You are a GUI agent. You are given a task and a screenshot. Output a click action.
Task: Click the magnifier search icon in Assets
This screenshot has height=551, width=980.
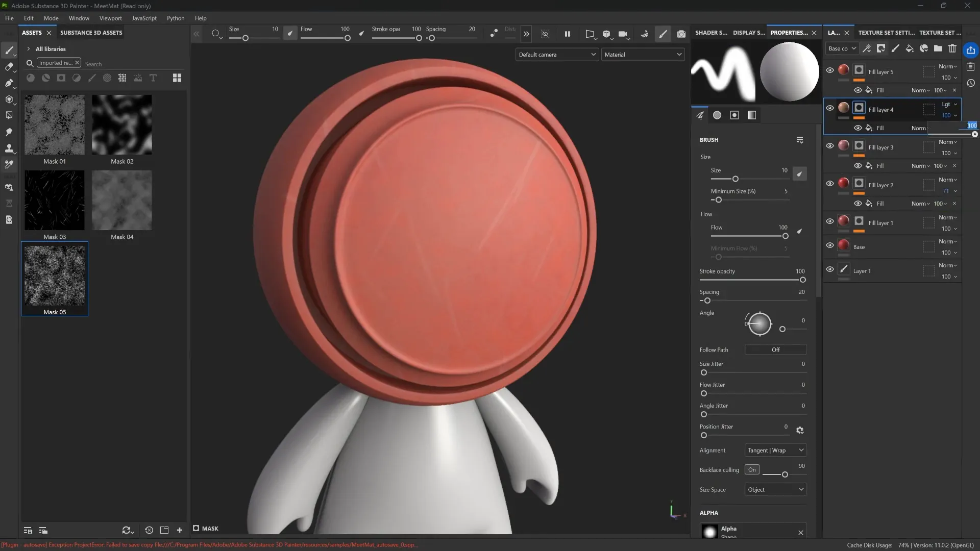pyautogui.click(x=30, y=63)
